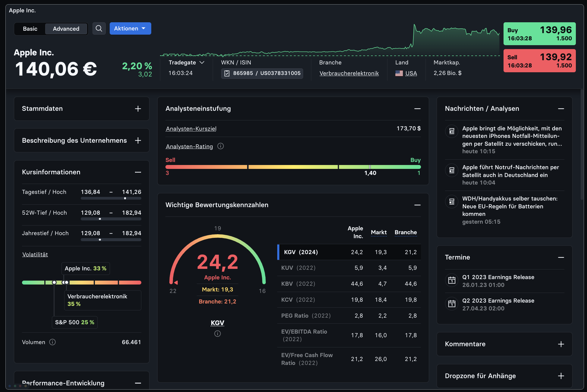Click the info icon next to Analysten-Rating
This screenshot has width=587, height=392.
[x=221, y=146]
